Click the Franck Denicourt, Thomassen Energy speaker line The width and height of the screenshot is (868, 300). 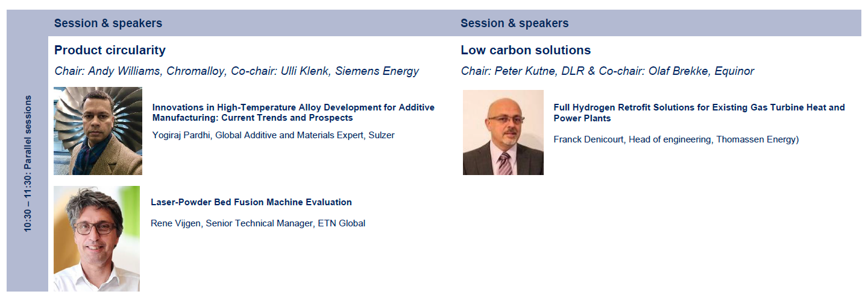click(x=676, y=139)
